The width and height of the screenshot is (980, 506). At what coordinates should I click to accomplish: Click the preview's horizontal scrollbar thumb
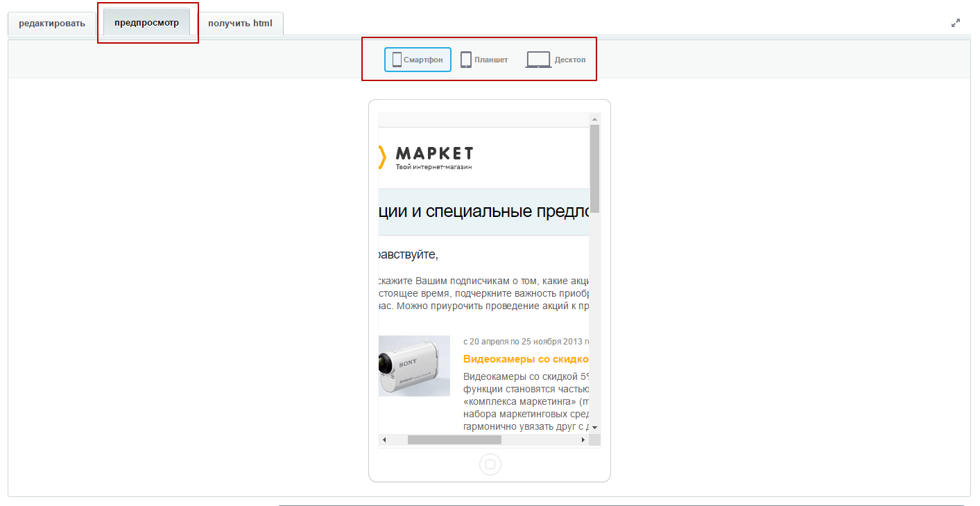tap(454, 440)
